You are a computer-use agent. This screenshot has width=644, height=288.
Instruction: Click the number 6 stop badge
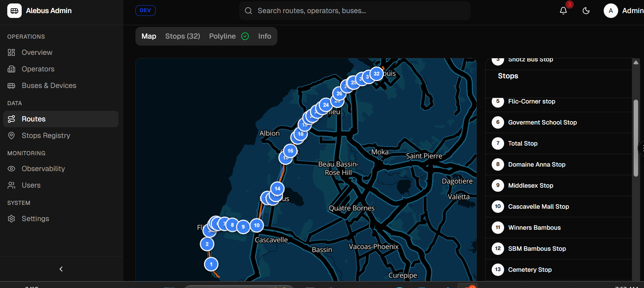tap(498, 122)
